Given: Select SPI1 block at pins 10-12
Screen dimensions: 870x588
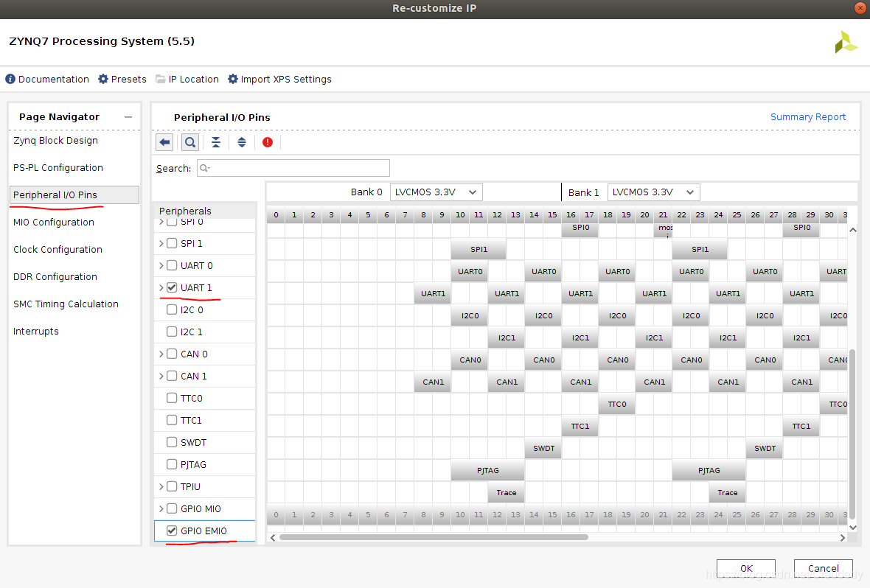Looking at the screenshot, I should pyautogui.click(x=478, y=249).
